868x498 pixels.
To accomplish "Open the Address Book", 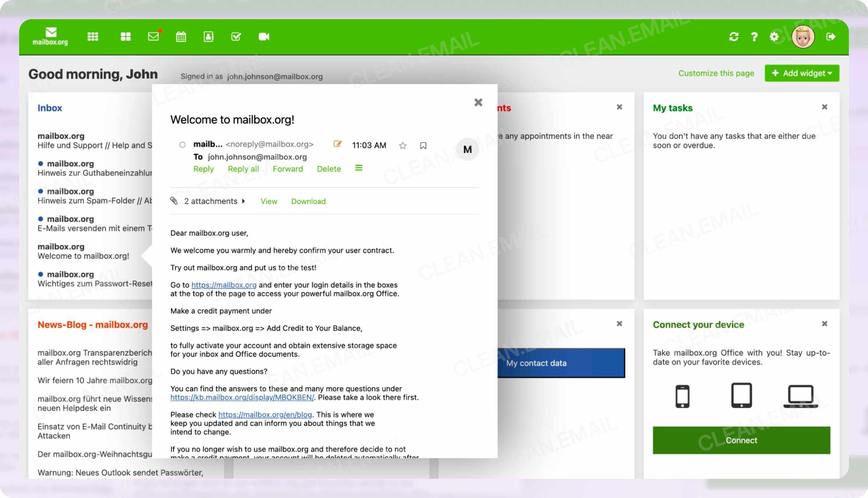I will tap(208, 37).
